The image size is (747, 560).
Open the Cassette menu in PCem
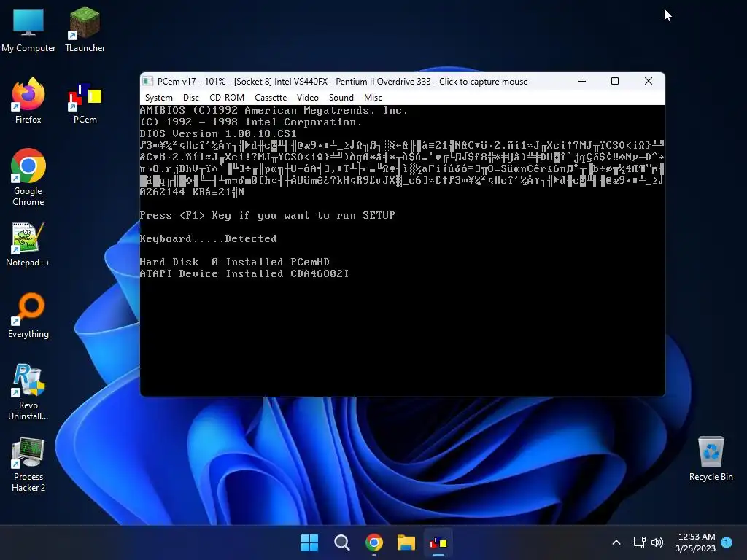271,98
